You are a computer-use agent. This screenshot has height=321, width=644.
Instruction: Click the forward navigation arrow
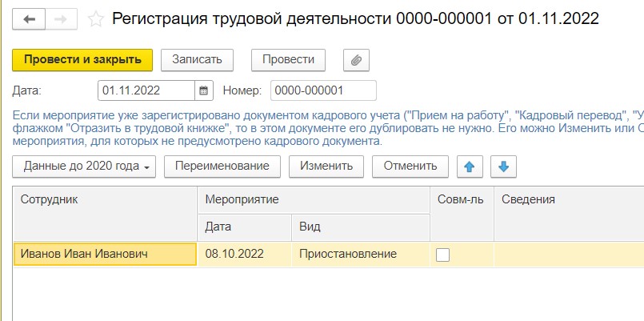point(62,19)
